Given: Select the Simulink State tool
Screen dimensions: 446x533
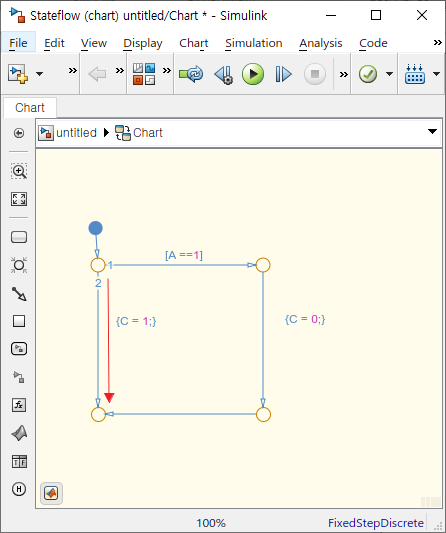Looking at the screenshot, I should click(19, 349).
